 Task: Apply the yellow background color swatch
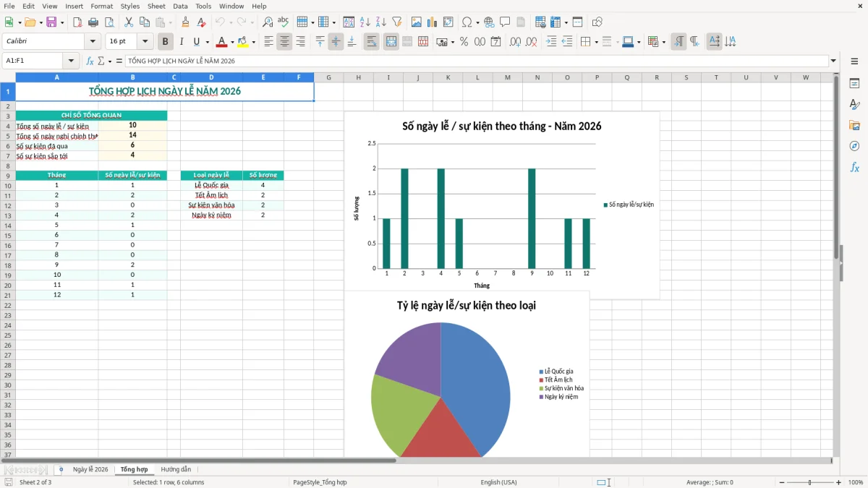click(244, 42)
